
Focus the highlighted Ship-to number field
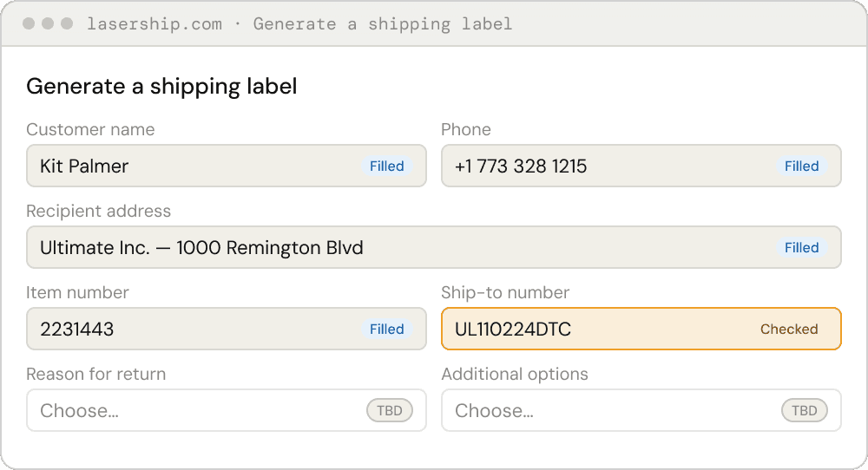pyautogui.click(x=590, y=329)
